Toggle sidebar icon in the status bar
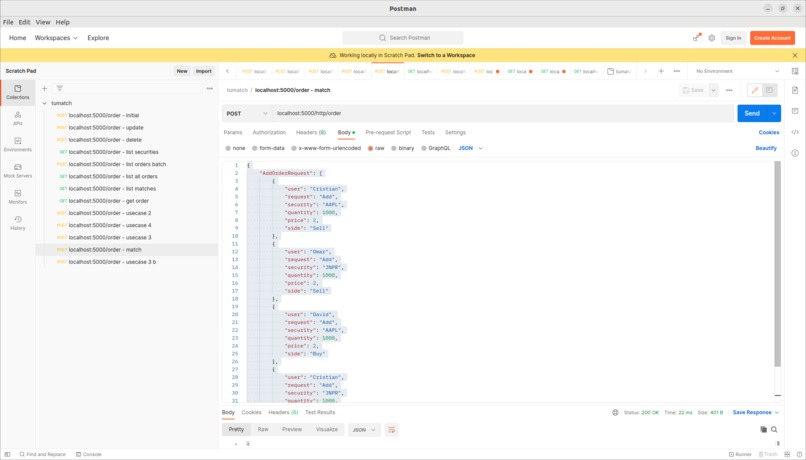 pyautogui.click(x=7, y=454)
